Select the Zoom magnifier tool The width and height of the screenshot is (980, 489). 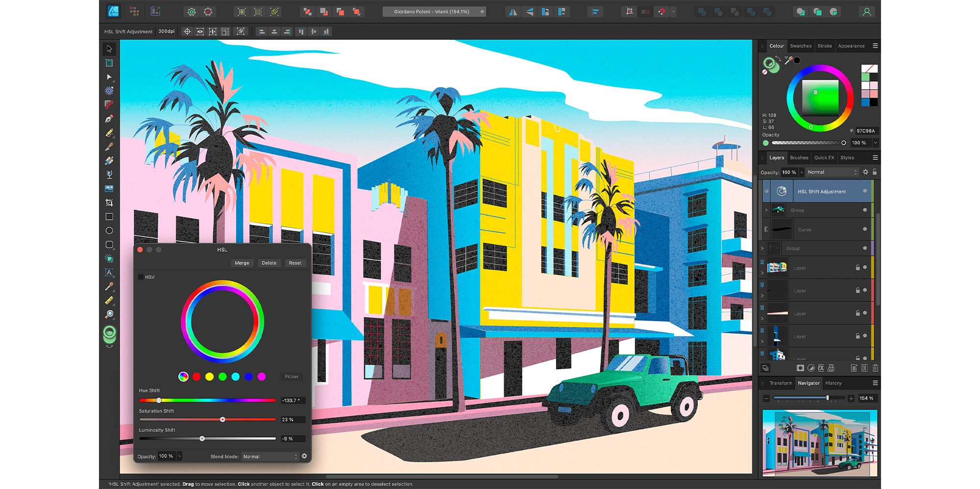coord(109,314)
